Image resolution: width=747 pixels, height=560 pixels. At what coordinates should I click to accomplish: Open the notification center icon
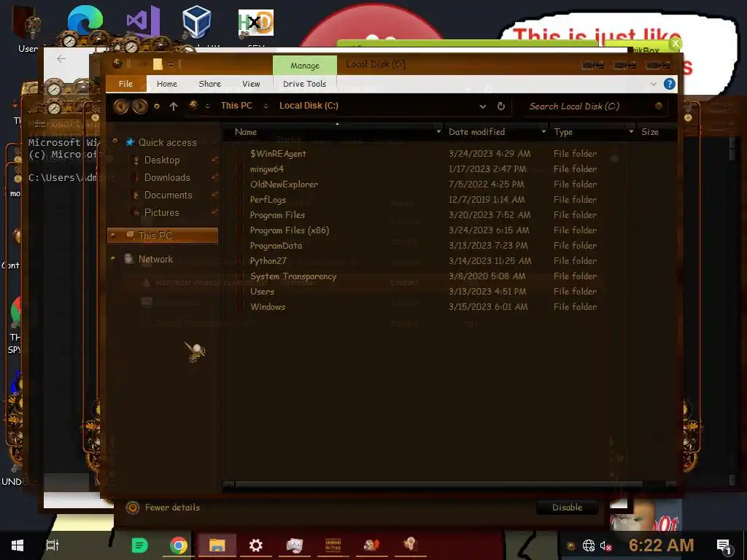click(x=724, y=546)
